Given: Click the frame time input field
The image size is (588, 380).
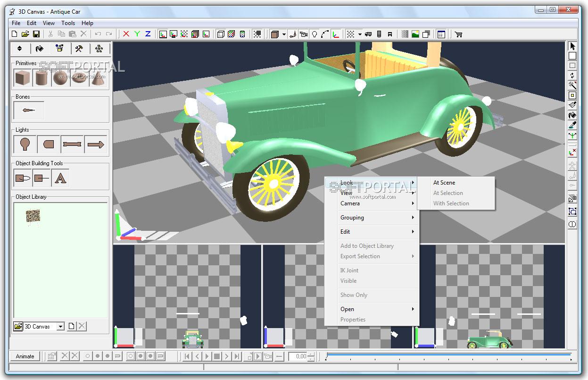Looking at the screenshot, I should pos(297,356).
